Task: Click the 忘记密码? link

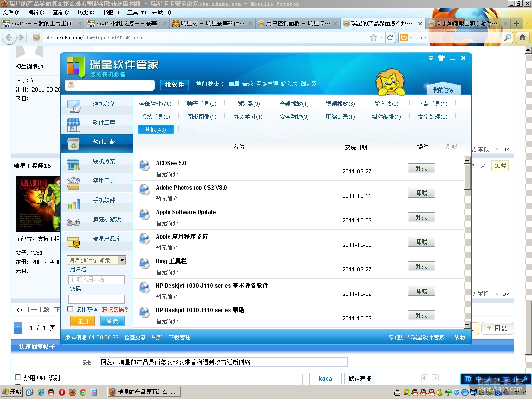Action: (x=115, y=310)
